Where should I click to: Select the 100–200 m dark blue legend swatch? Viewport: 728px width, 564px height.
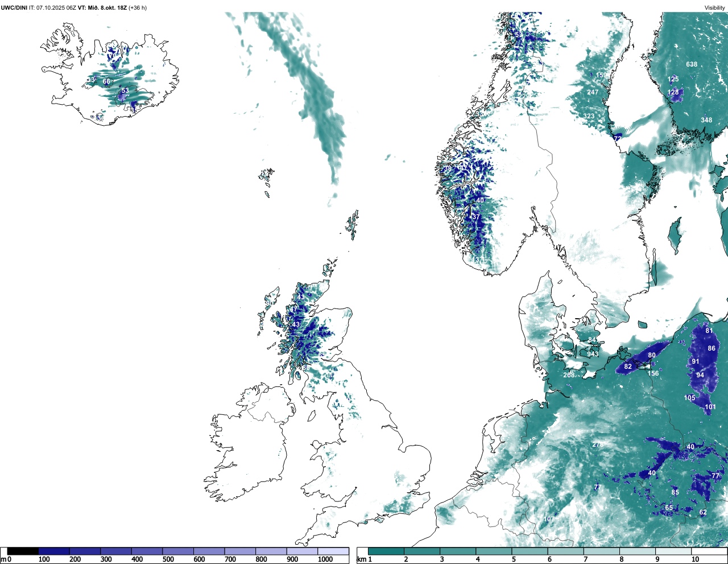[x=54, y=551]
